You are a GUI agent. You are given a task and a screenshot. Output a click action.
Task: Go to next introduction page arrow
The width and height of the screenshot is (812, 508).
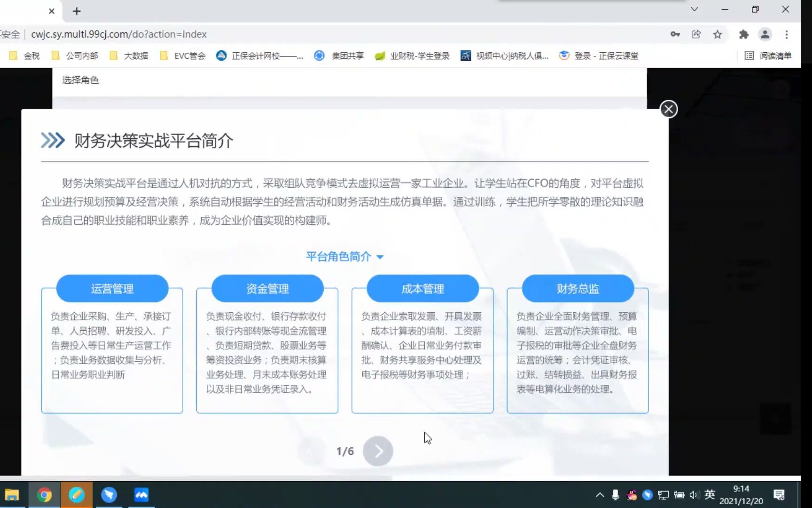pos(378,451)
